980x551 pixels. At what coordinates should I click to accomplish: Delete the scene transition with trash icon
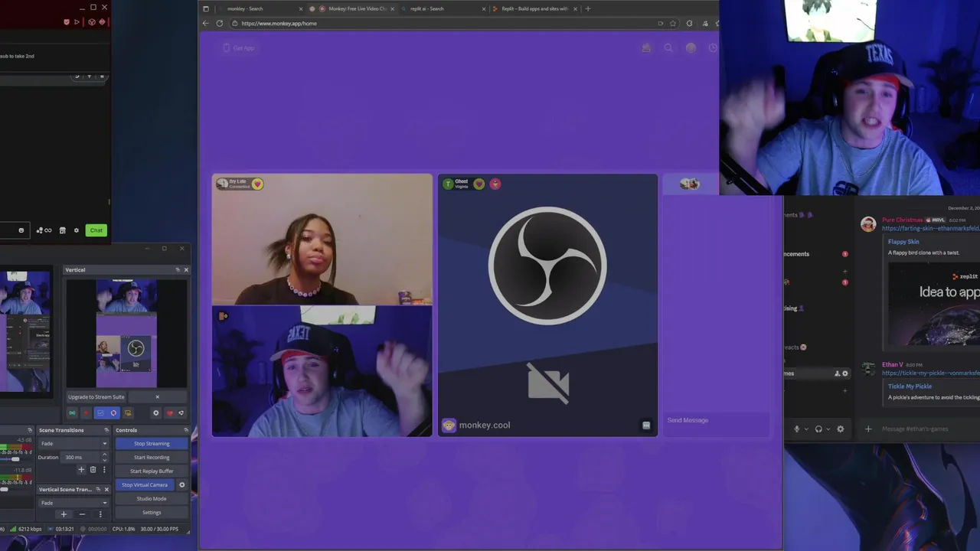click(93, 469)
